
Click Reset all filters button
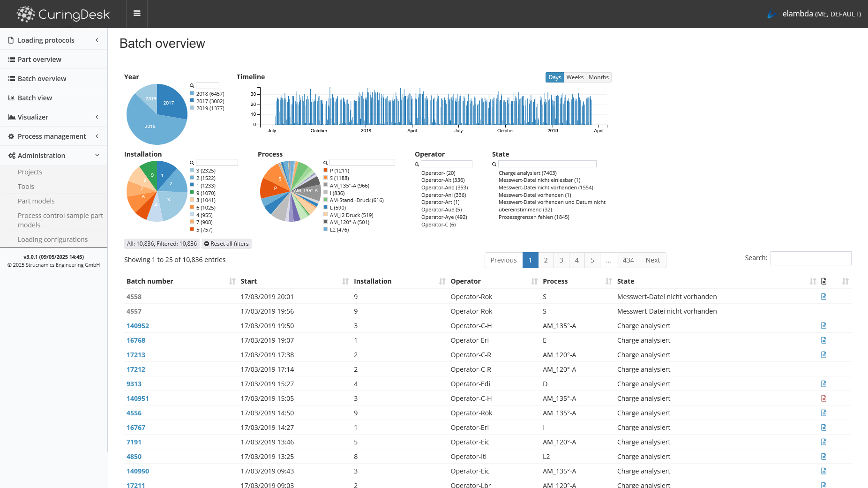coord(226,244)
